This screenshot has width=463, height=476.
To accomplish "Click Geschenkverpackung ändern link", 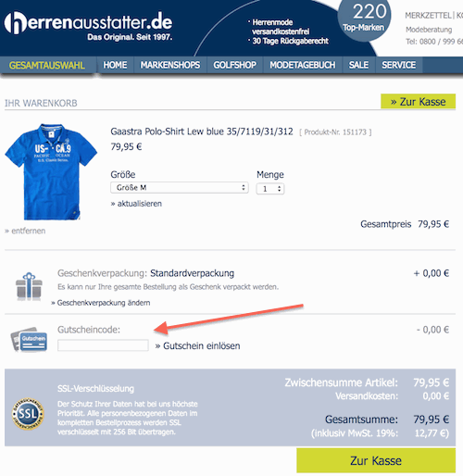I will (x=101, y=303).
